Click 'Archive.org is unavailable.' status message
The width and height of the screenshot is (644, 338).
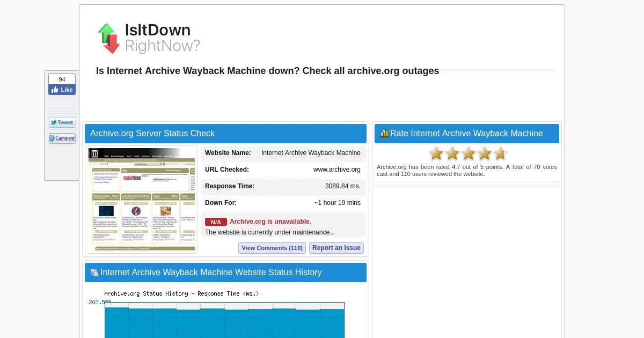(x=270, y=222)
